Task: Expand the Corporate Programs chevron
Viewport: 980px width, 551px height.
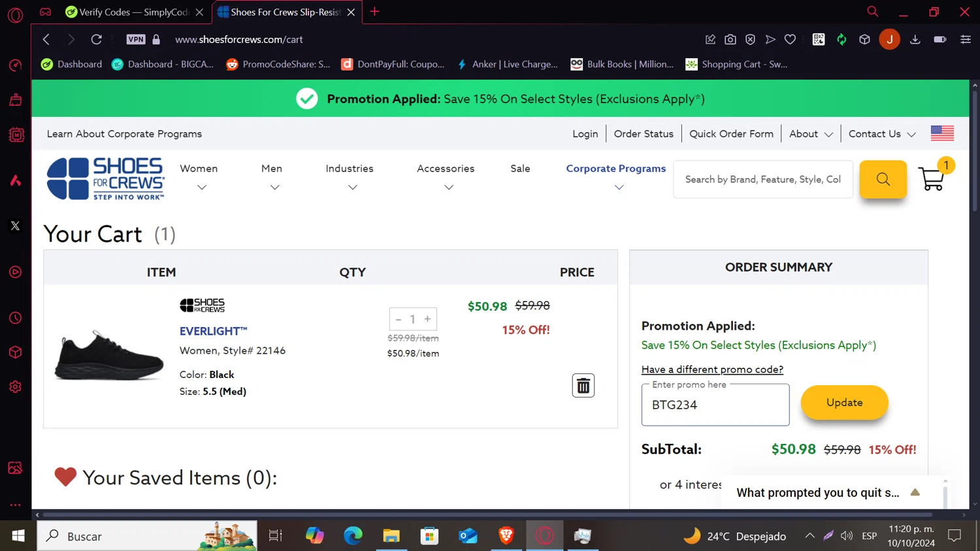Action: pos(619,187)
